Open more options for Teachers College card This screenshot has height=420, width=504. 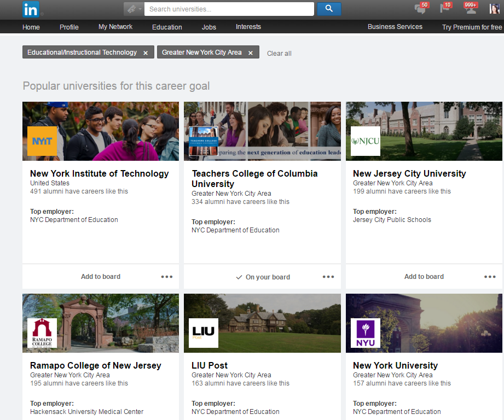[x=328, y=277]
